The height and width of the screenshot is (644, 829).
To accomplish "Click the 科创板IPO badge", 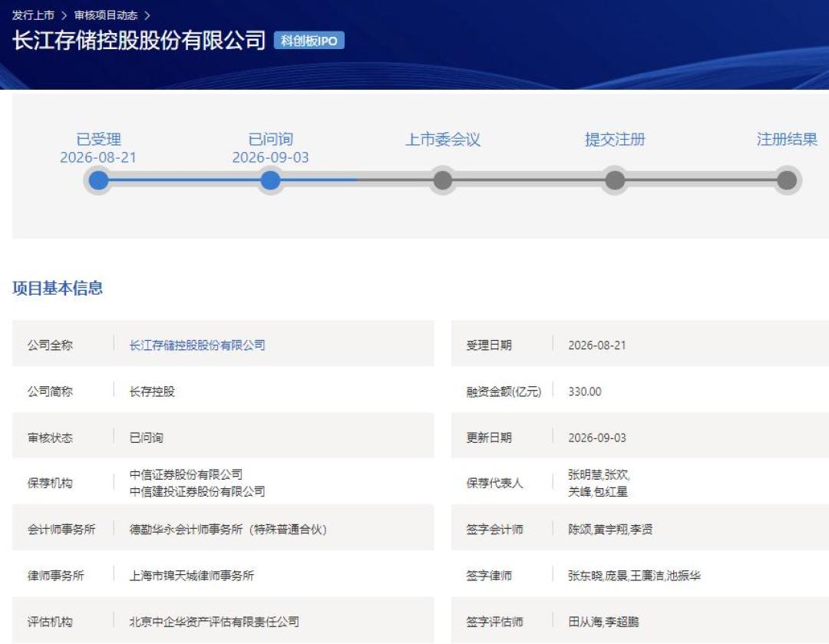I will (x=309, y=41).
